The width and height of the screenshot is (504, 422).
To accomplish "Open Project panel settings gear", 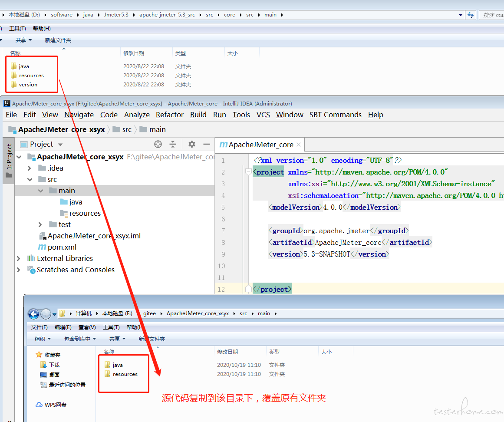I will 192,144.
